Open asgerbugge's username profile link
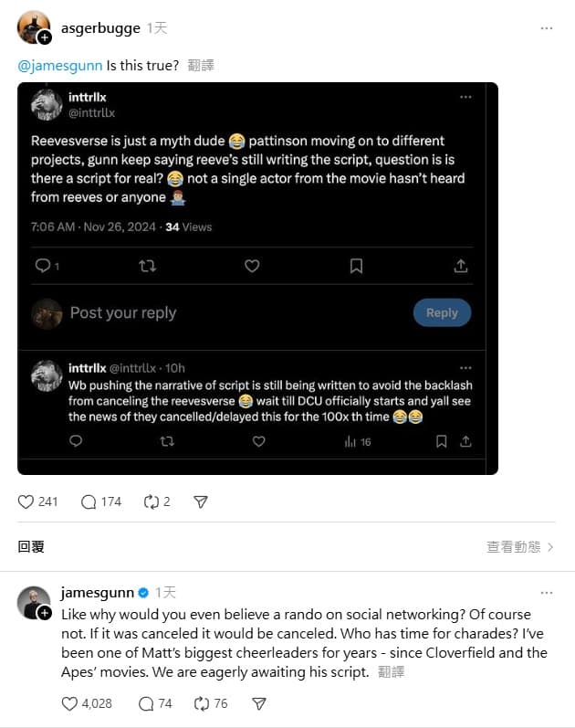 100,28
